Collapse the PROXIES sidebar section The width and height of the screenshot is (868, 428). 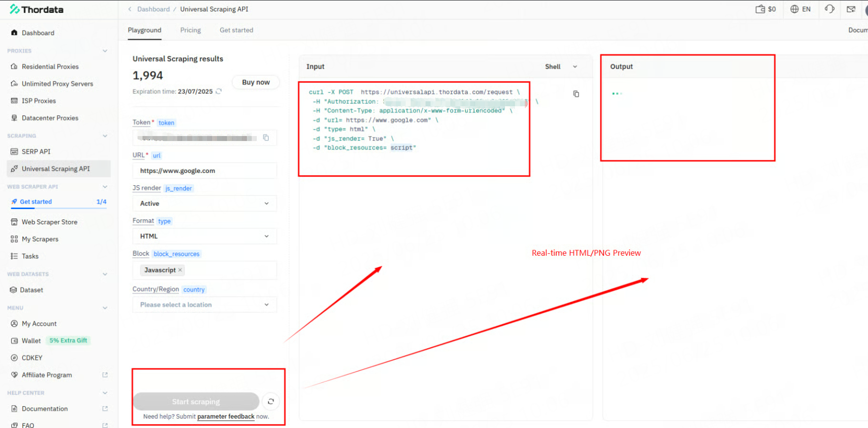(x=105, y=51)
